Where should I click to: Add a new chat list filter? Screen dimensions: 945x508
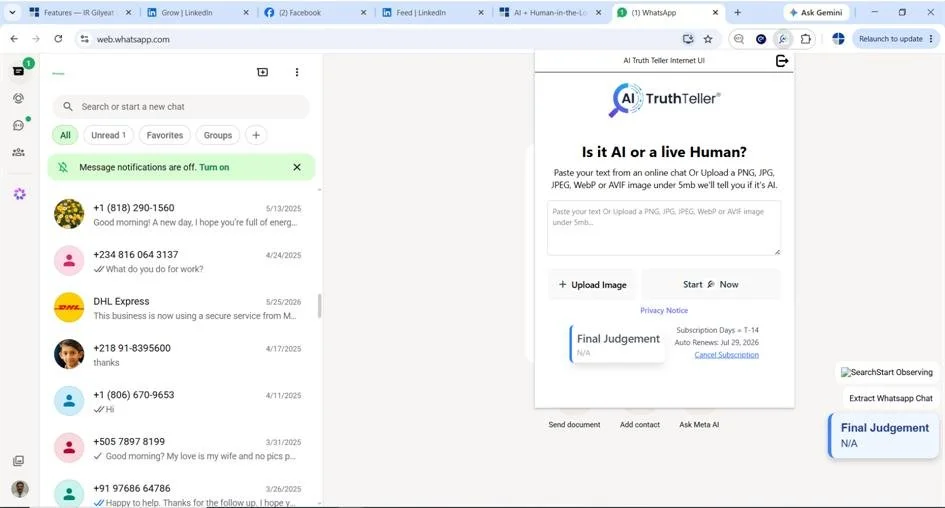256,135
